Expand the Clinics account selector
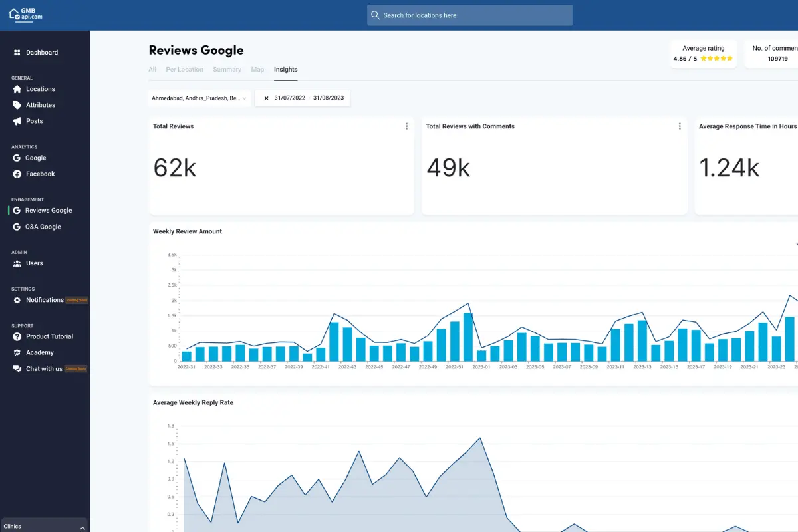798x532 pixels. coord(45,526)
